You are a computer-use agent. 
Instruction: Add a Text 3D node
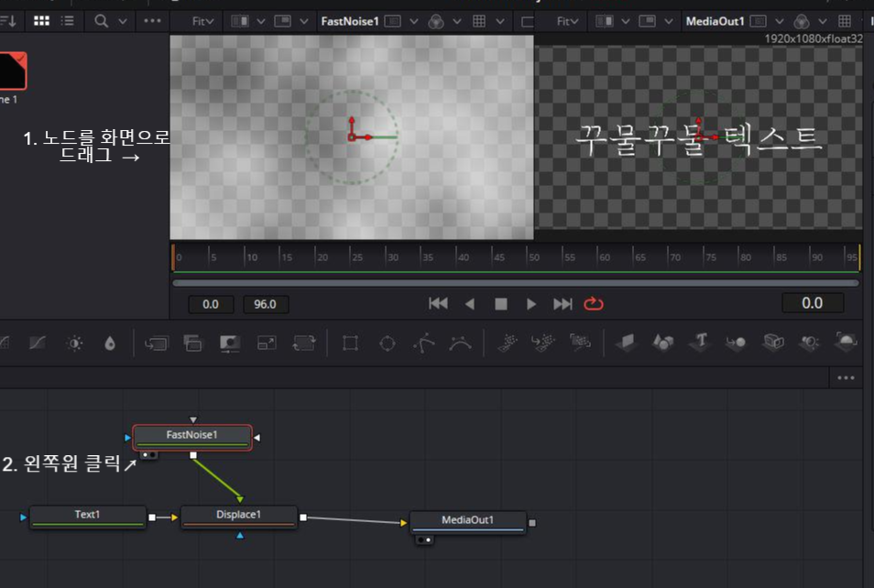point(701,342)
